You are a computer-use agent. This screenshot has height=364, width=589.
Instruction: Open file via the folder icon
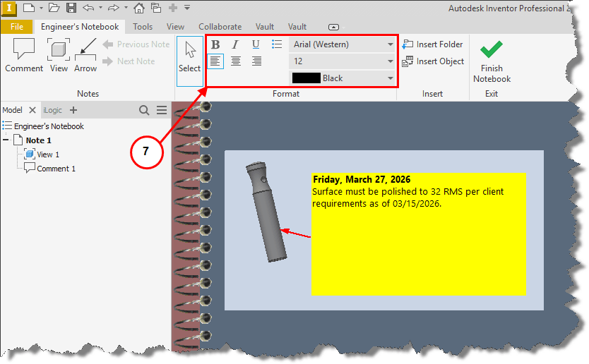tap(54, 8)
